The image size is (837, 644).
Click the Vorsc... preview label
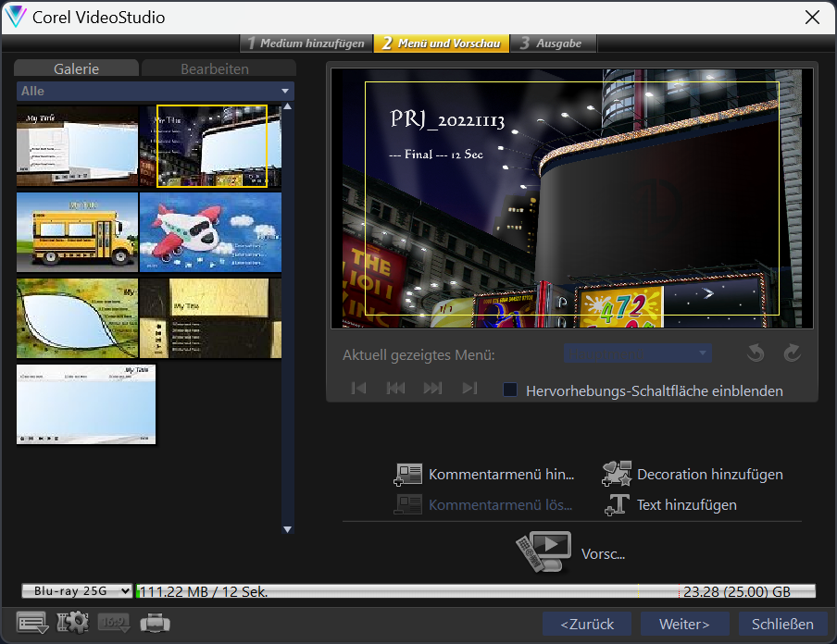(x=603, y=554)
